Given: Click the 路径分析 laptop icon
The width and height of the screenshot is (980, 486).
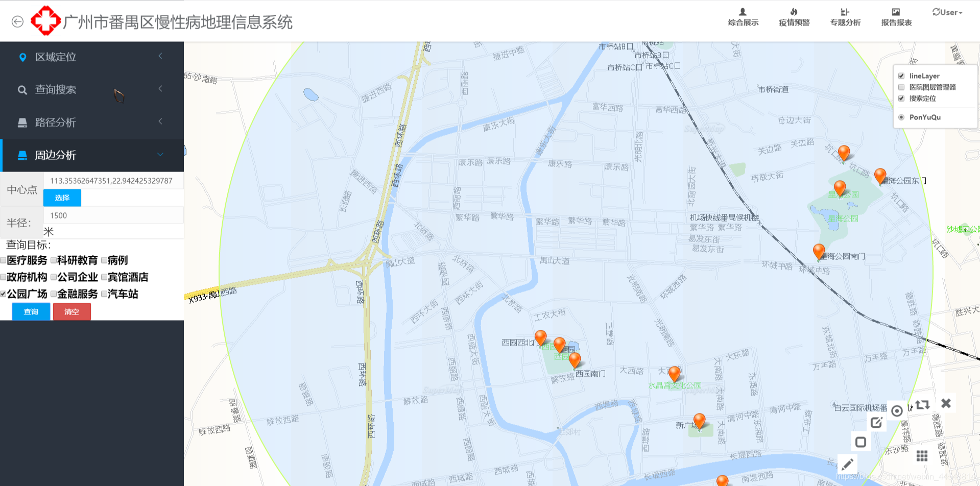Looking at the screenshot, I should coord(22,123).
